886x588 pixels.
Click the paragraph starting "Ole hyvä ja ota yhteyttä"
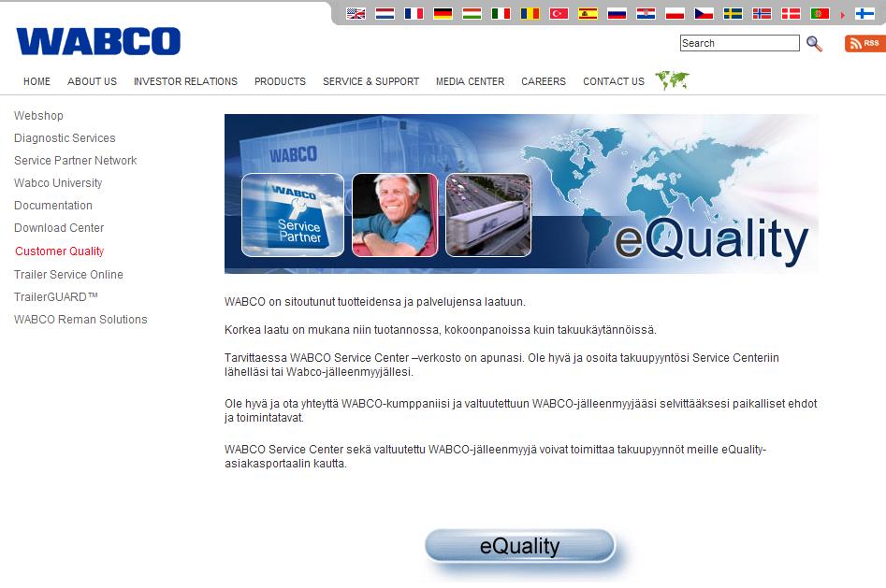521,410
